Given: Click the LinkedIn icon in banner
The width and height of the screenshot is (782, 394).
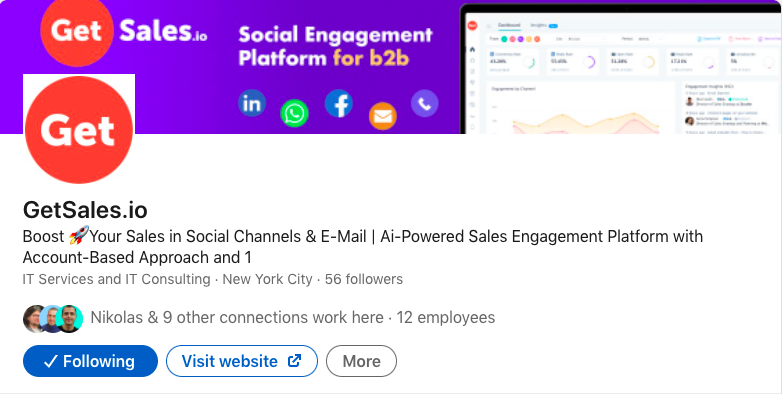Looking at the screenshot, I should point(252,103).
